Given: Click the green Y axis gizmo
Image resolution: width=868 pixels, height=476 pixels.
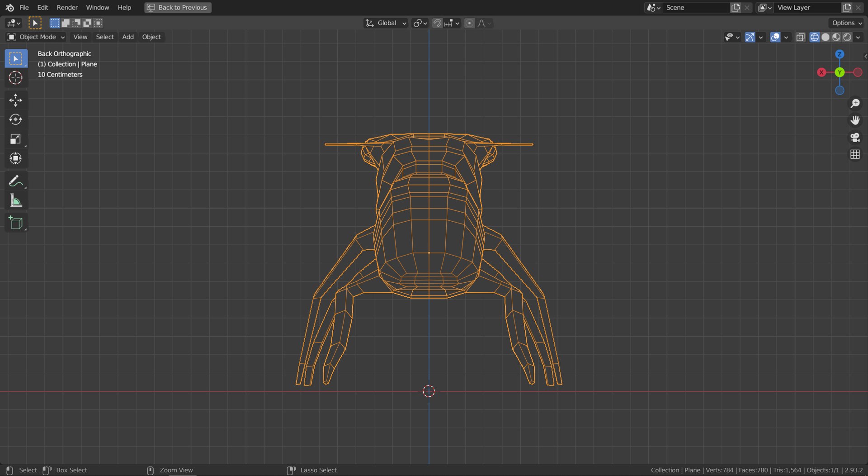Looking at the screenshot, I should coord(840,72).
